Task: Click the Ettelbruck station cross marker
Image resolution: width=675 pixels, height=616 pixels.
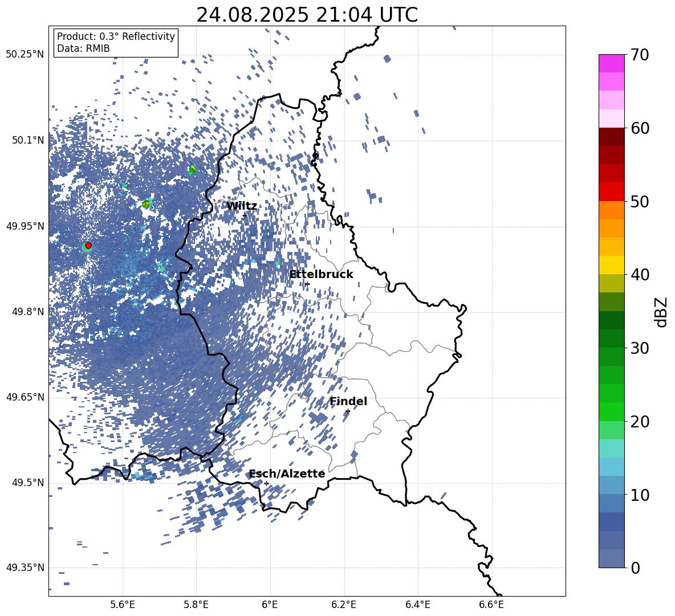Action: coord(307,284)
